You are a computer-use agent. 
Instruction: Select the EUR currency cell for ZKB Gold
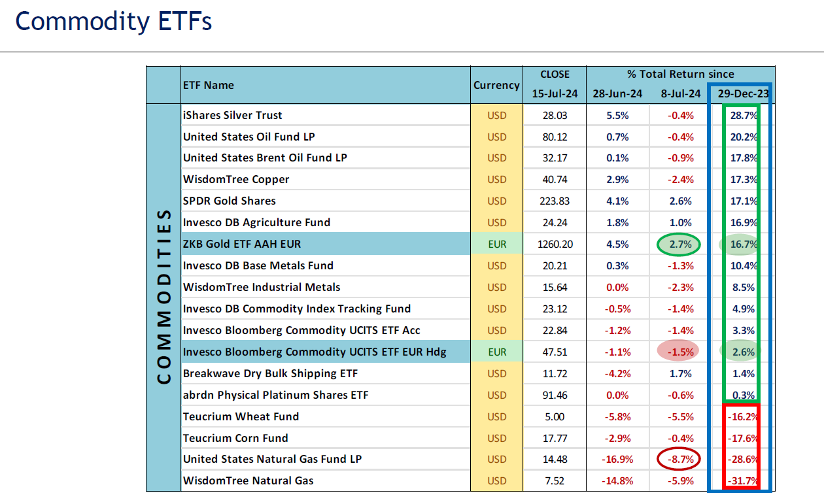coord(497,244)
